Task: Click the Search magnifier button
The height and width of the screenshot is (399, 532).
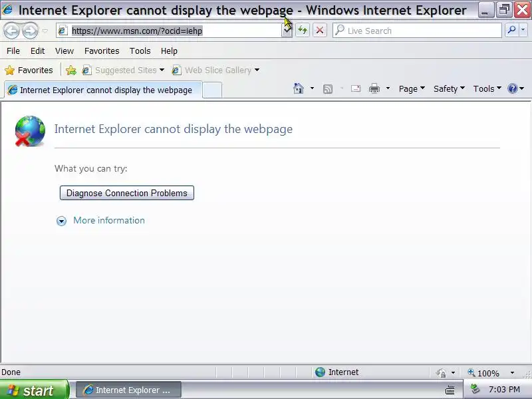Action: coord(511,30)
